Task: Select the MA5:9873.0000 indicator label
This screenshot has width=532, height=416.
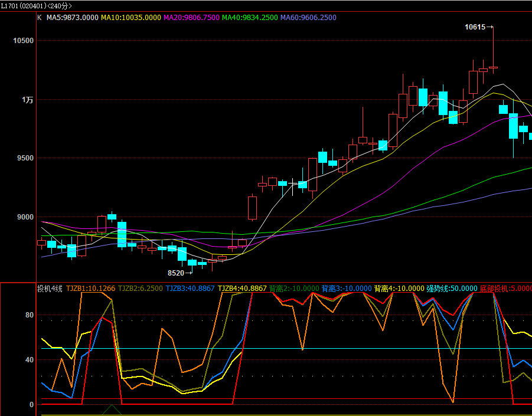Action: click(x=72, y=18)
